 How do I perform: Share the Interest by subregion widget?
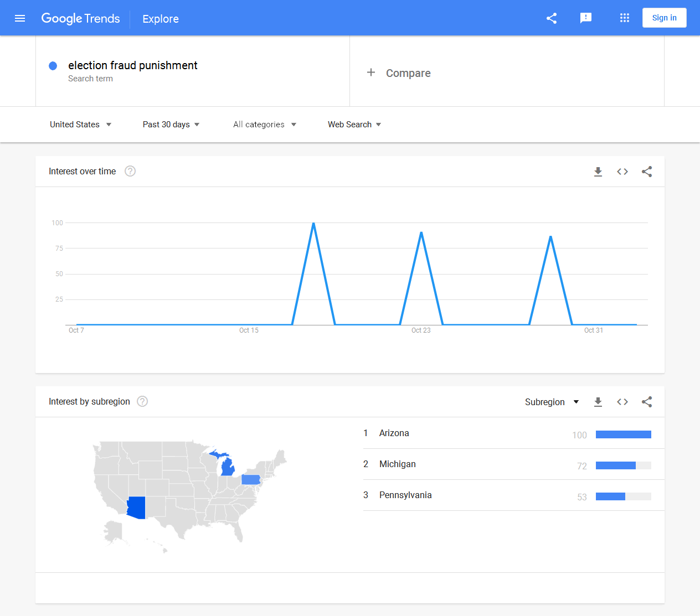click(647, 402)
